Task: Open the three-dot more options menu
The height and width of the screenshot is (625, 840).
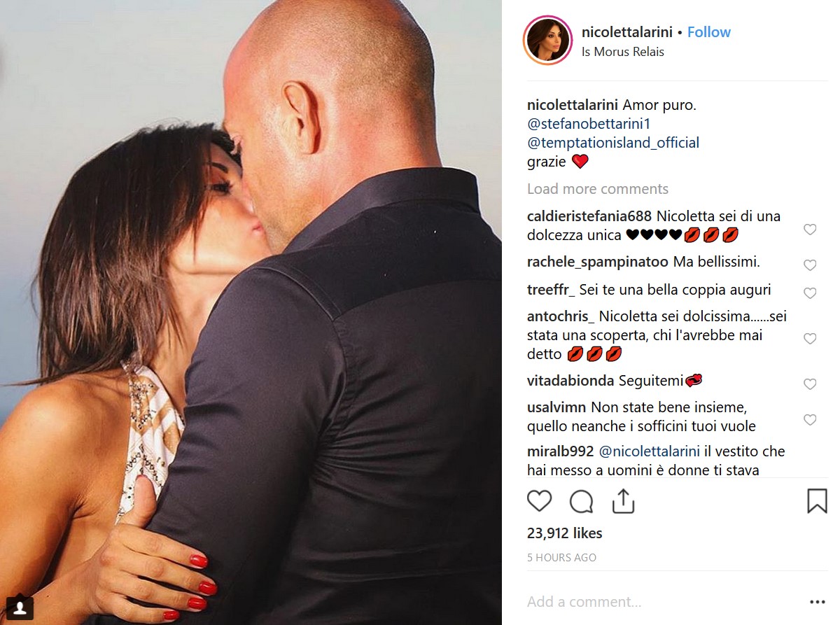Action: point(817,602)
